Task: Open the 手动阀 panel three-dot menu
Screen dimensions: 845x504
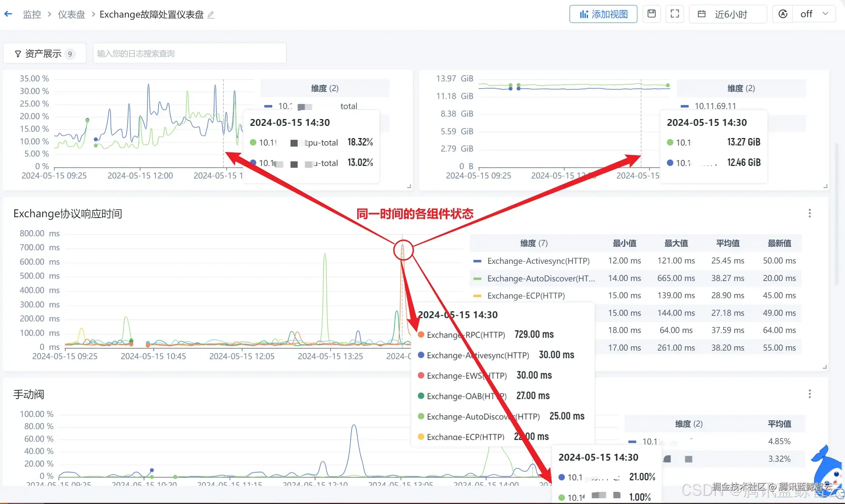Action: click(x=809, y=394)
